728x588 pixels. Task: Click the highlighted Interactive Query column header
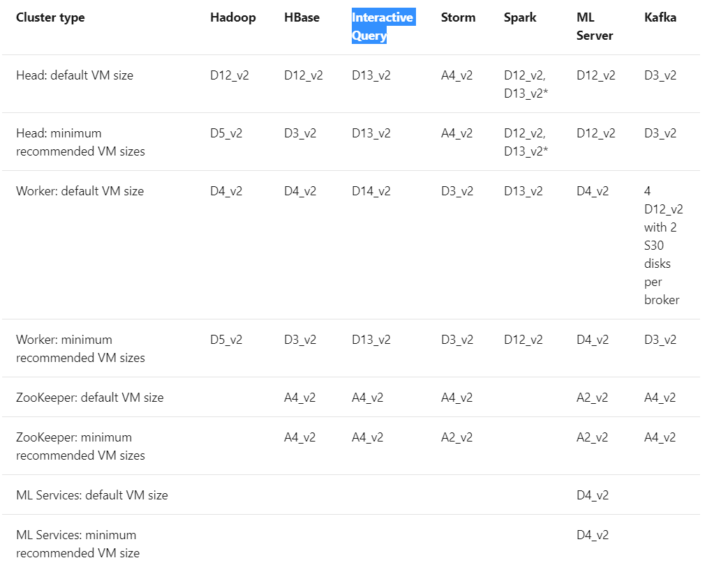(382, 26)
